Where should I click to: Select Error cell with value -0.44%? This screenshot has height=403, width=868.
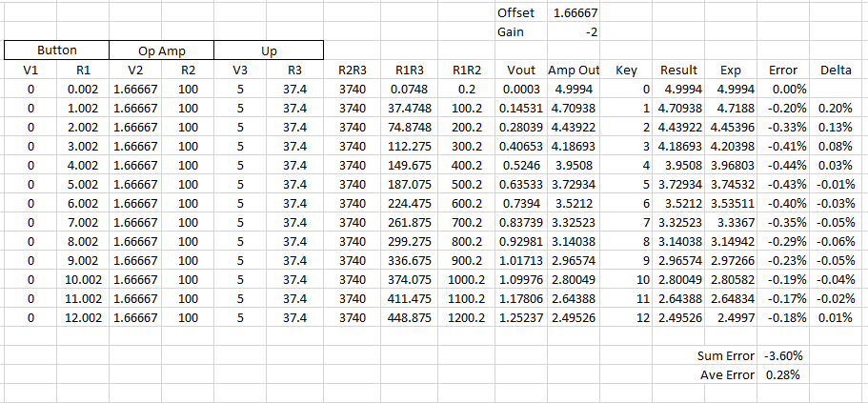(783, 166)
